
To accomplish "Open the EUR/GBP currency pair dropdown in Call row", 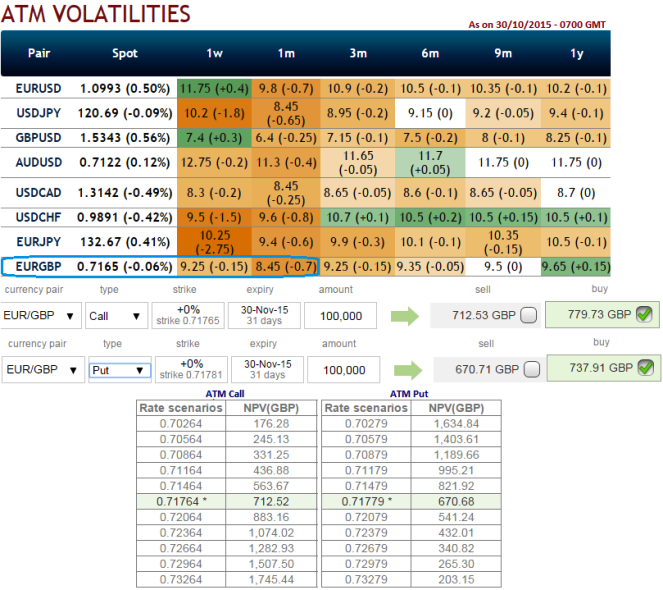I will (41, 316).
